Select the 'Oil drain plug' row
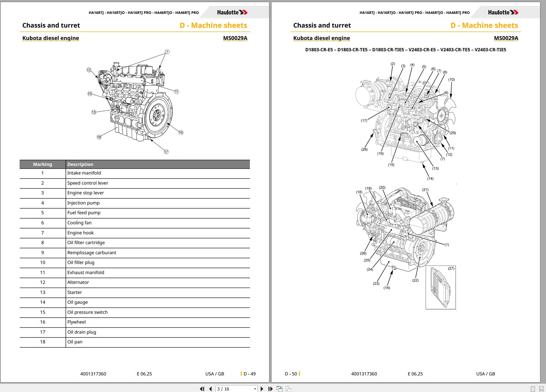Viewport: 546px width, 392px height. pyautogui.click(x=135, y=332)
